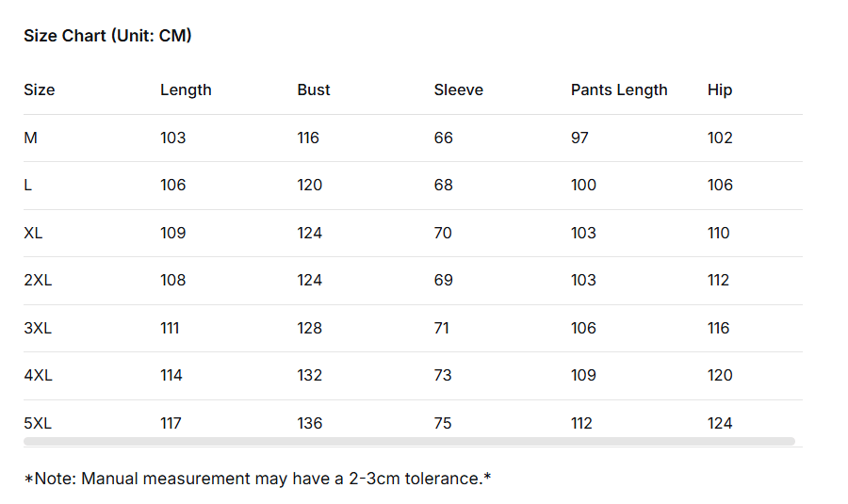Click the "Bust" column header
Image resolution: width=848 pixels, height=504 pixels.
314,90
